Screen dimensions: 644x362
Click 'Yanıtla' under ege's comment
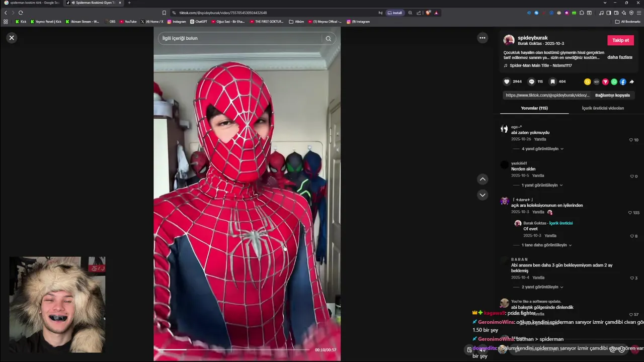(x=540, y=139)
